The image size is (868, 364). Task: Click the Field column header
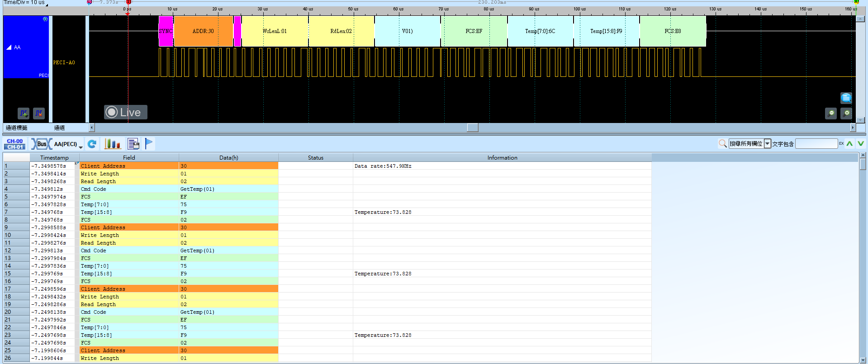click(129, 158)
